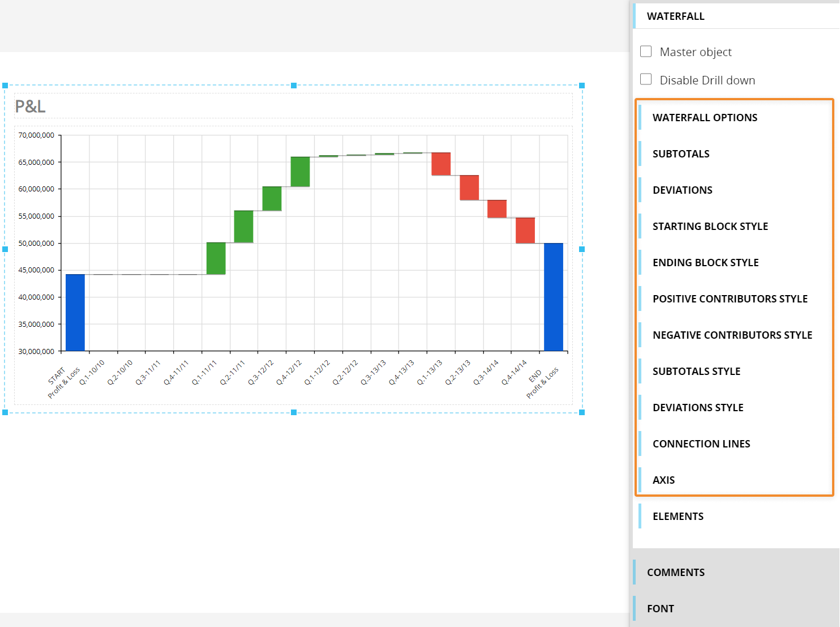Select the blue START Profit & Loss bar
The width and height of the screenshot is (840, 627).
[x=75, y=312]
